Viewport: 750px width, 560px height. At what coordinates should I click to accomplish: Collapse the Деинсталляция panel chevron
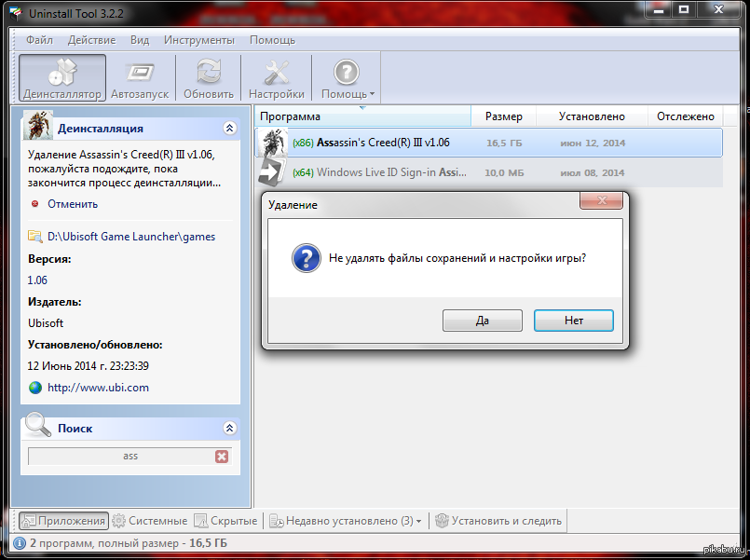pos(229,129)
